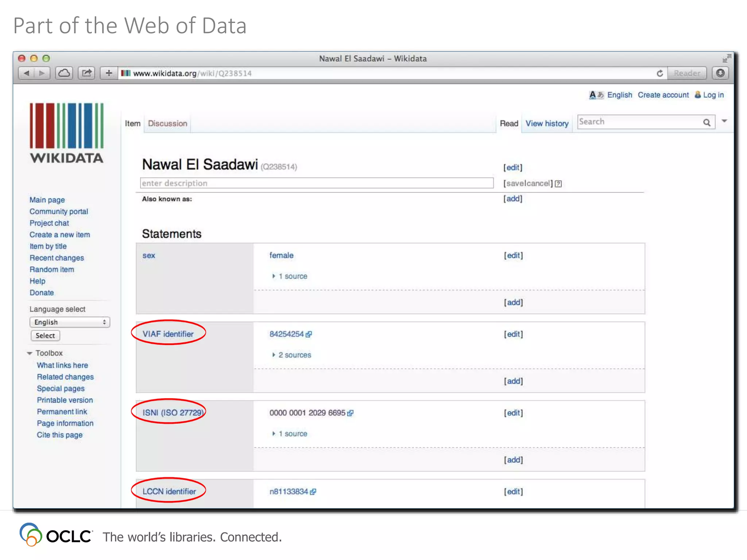747x560 pixels.
Task: Click add under the sex statement
Action: 514,303
